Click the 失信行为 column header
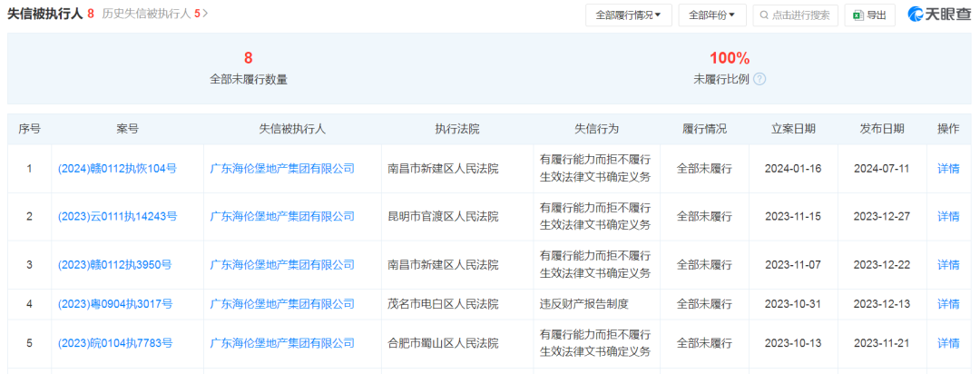The image size is (980, 374). point(596,129)
